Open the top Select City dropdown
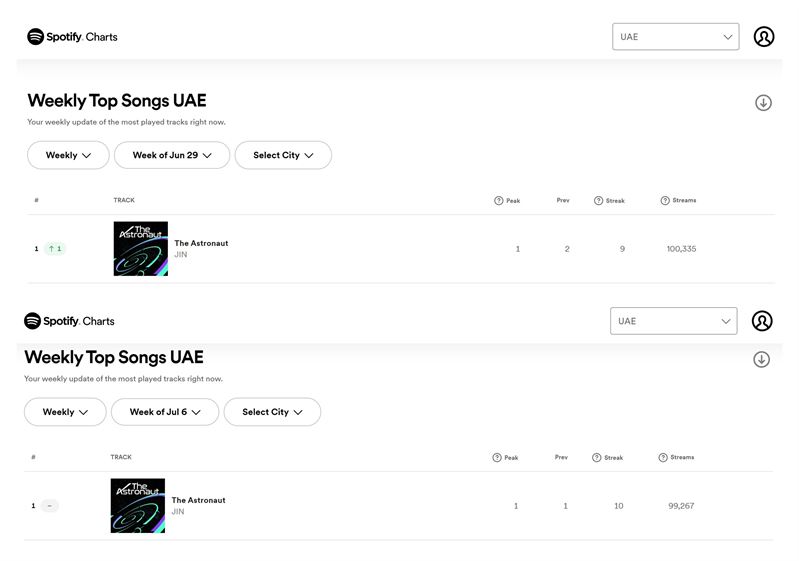Viewport: 799px width, 561px height. pyautogui.click(x=283, y=155)
